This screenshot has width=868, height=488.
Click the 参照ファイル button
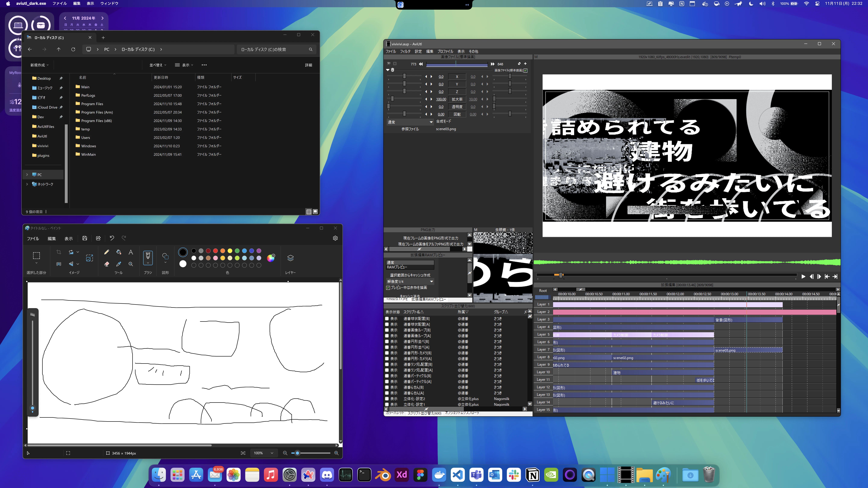(x=410, y=129)
